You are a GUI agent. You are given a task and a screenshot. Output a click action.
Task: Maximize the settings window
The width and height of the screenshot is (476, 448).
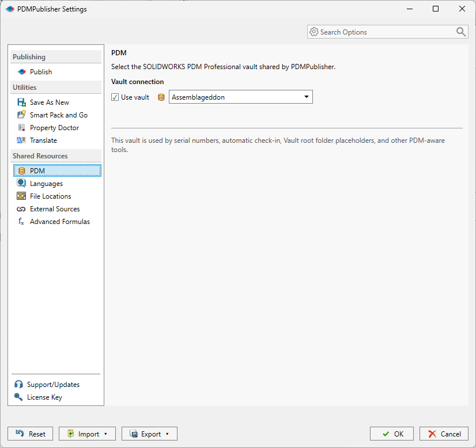tap(436, 9)
